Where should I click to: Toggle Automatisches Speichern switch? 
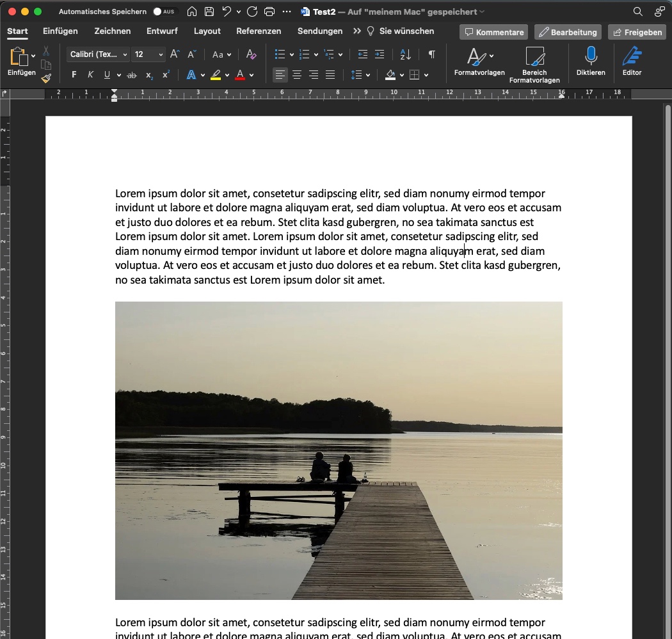(x=164, y=12)
